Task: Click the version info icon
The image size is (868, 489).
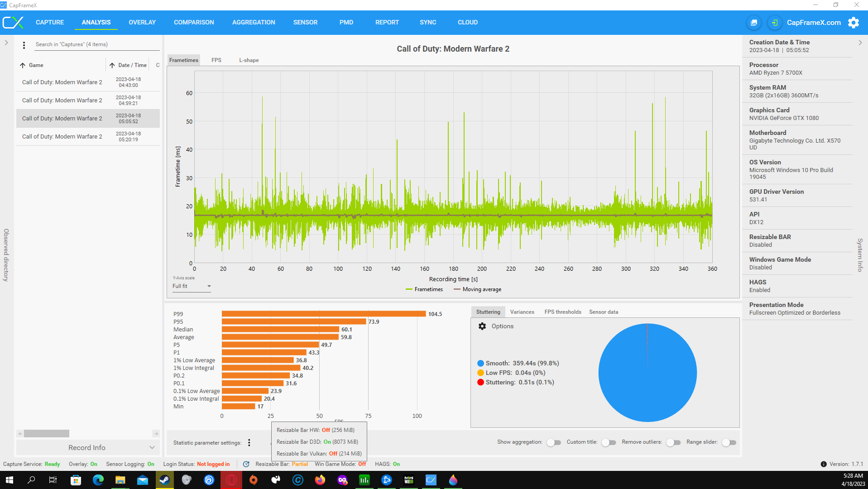Action: pos(824,464)
